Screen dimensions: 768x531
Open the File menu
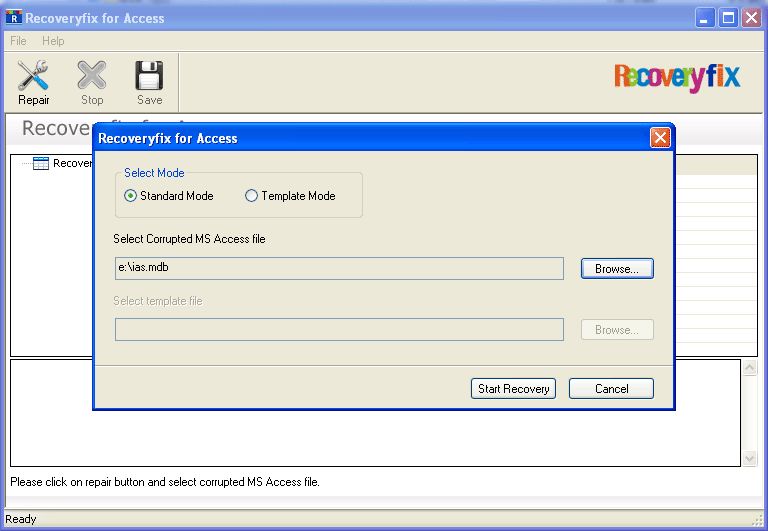18,41
